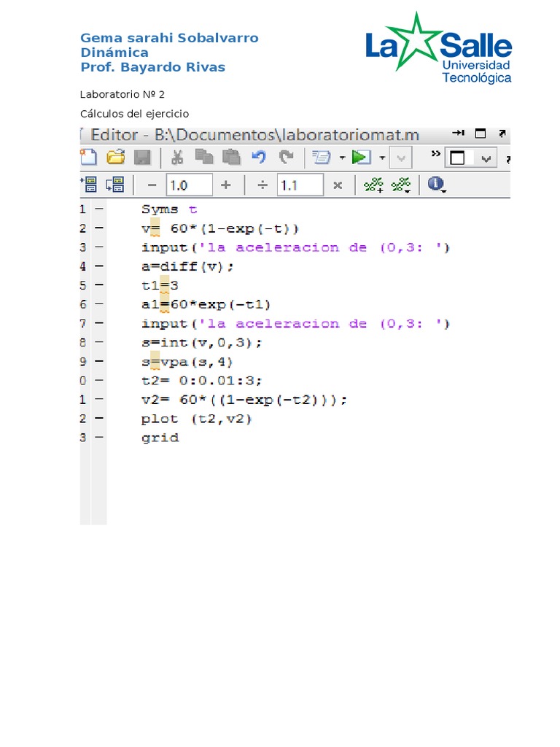Click the single-tile layout icon
This screenshot has height=747, width=560.
pos(457,158)
